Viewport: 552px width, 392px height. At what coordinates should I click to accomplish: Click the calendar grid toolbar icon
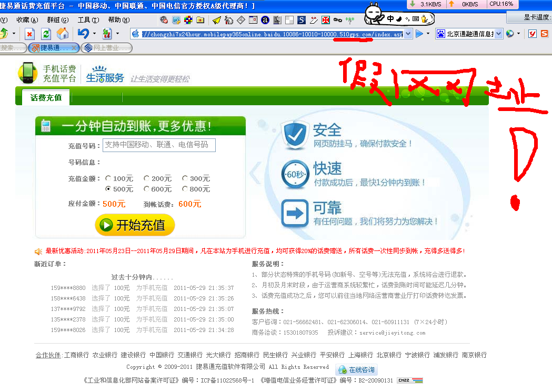point(253,20)
